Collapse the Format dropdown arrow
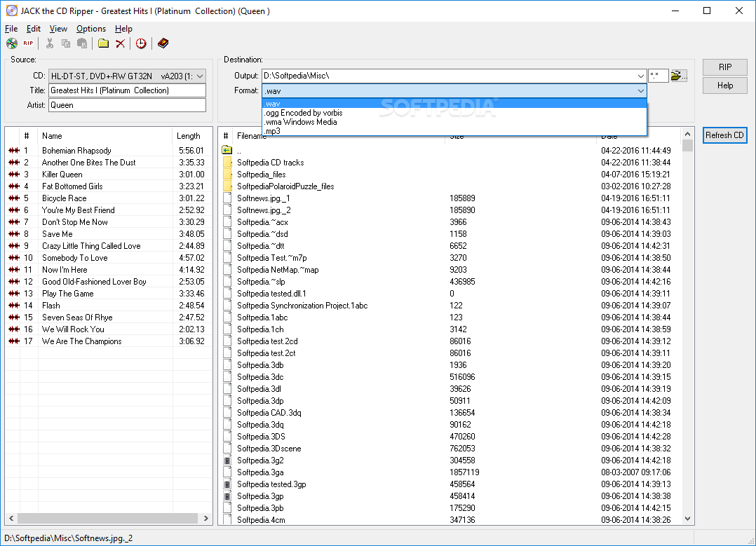Screen dimensions: 756x546 coord(640,90)
